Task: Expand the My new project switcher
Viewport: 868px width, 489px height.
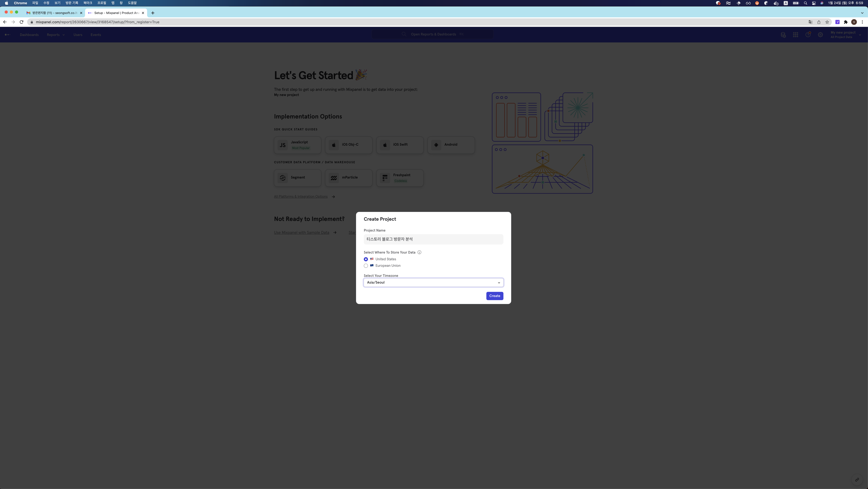Action: point(846,35)
